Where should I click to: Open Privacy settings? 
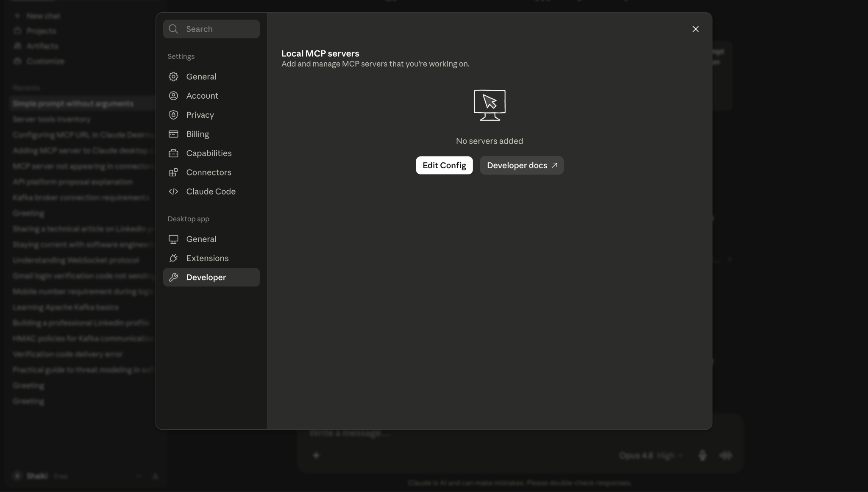tap(211, 115)
